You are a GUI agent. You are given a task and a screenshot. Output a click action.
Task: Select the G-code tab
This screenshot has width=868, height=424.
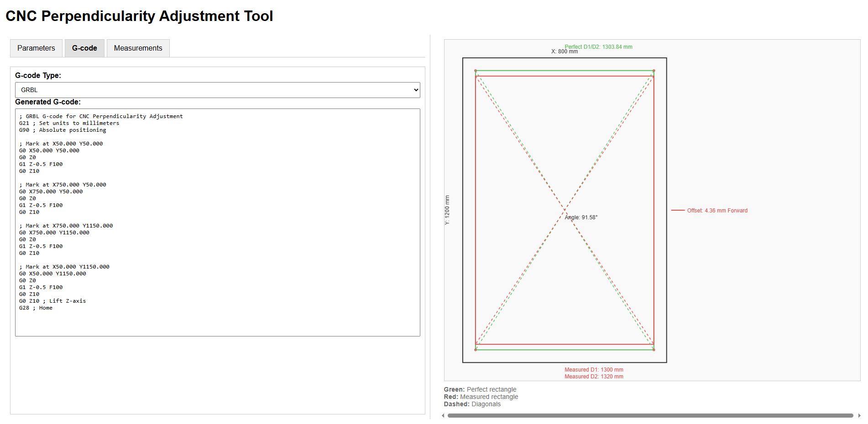tap(84, 48)
